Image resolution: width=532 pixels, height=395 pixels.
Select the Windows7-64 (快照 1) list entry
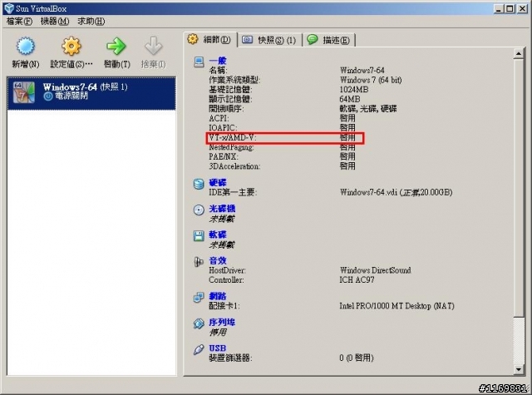point(91,93)
